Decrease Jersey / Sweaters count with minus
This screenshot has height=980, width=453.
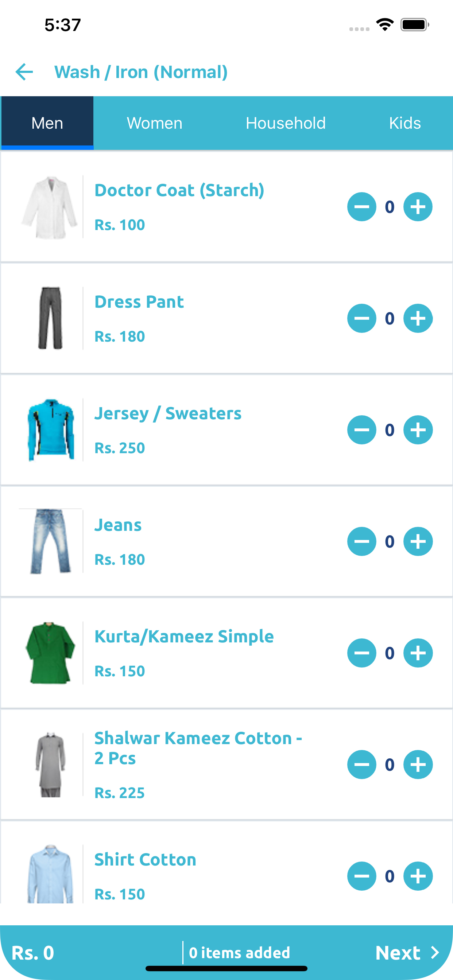click(x=362, y=430)
